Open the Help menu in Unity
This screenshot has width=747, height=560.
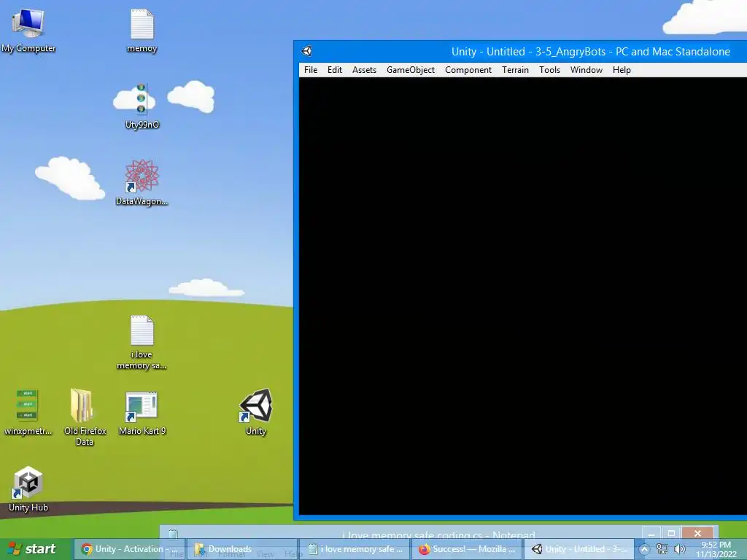pyautogui.click(x=622, y=70)
